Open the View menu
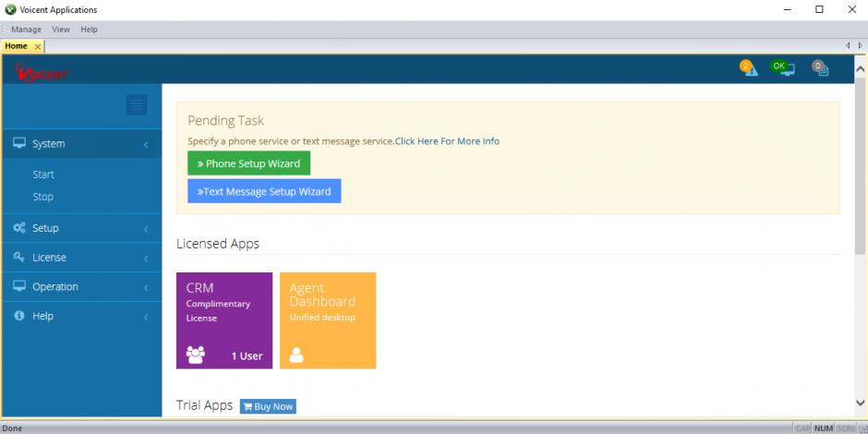The height and width of the screenshot is (434, 868). point(61,30)
